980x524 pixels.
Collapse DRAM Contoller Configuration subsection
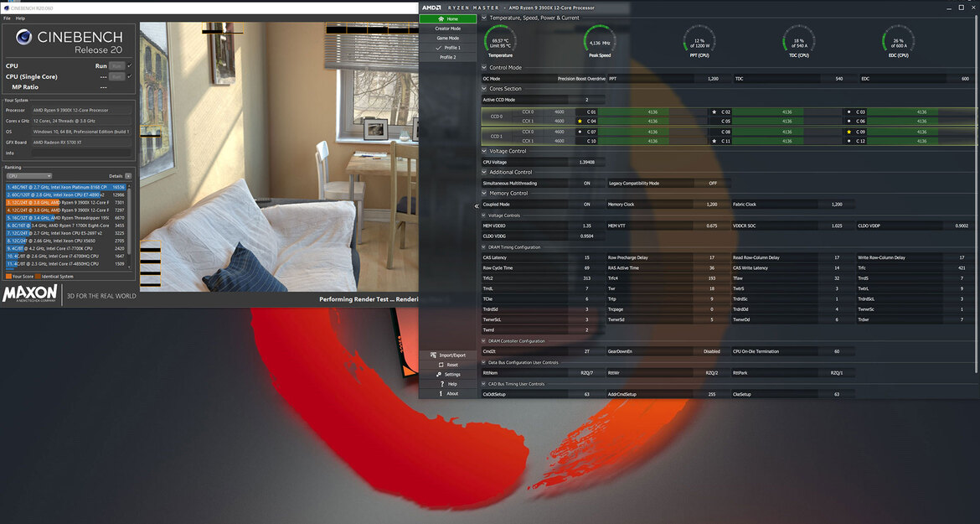click(484, 341)
